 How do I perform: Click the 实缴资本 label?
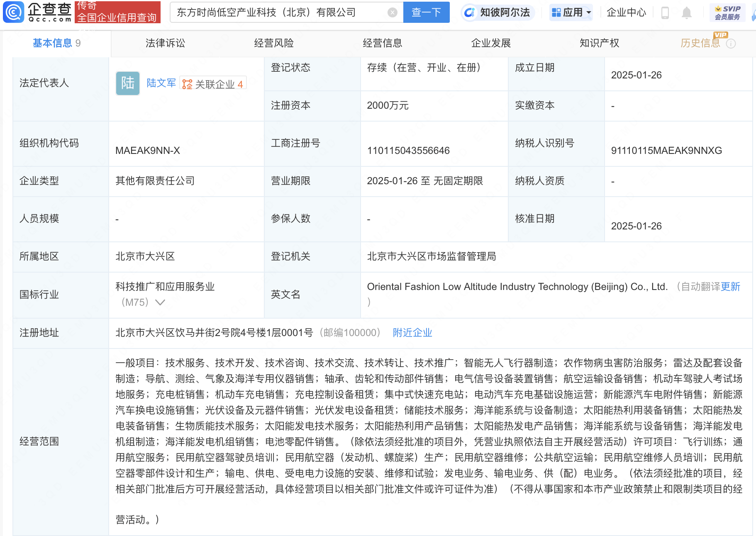coord(534,105)
